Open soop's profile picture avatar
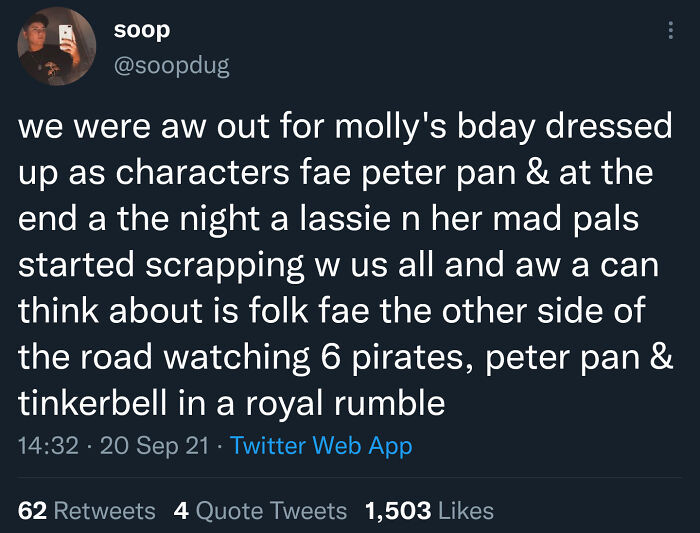 click(57, 46)
